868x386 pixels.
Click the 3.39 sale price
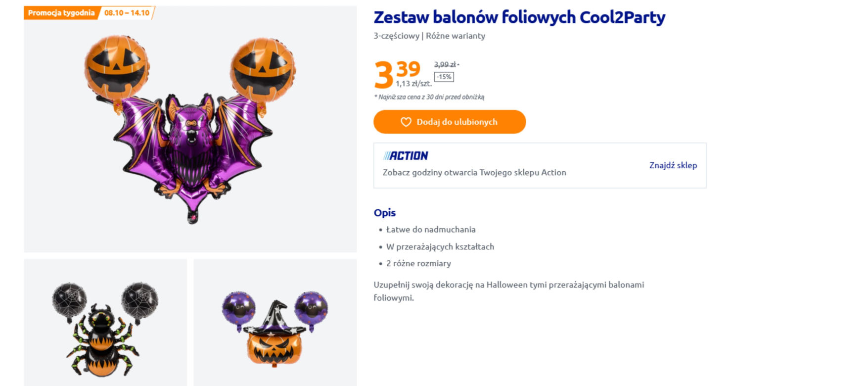click(397, 74)
